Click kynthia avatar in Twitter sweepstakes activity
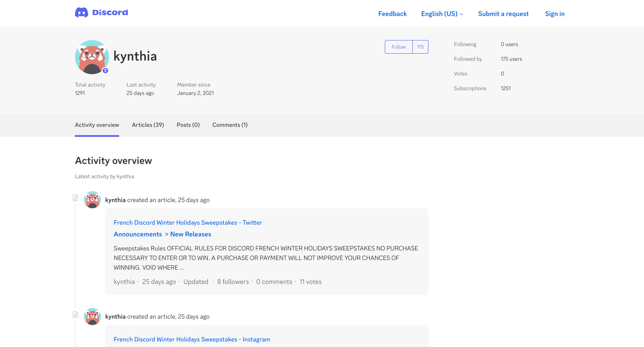The height and width of the screenshot is (347, 644). coord(92,200)
